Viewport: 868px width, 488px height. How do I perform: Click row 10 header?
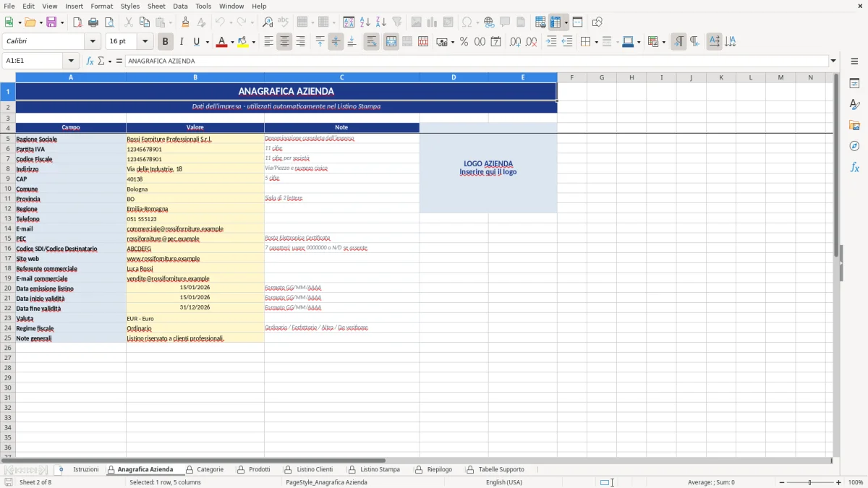click(x=7, y=189)
